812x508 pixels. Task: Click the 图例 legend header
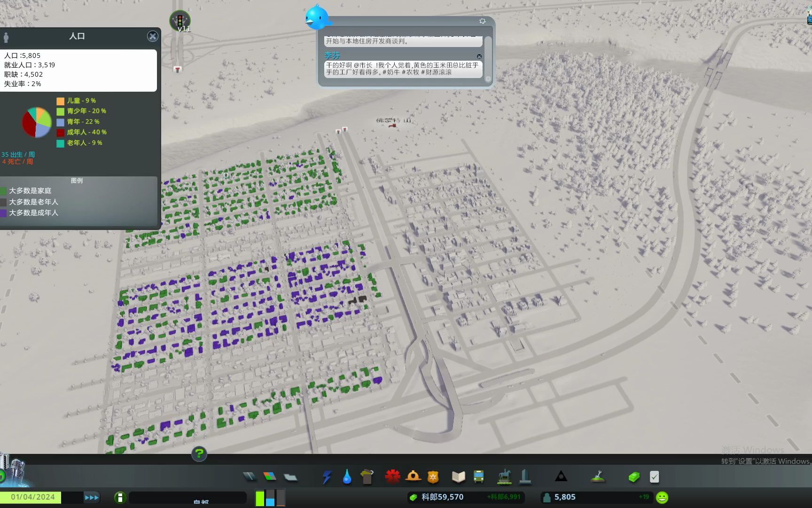[x=77, y=181]
